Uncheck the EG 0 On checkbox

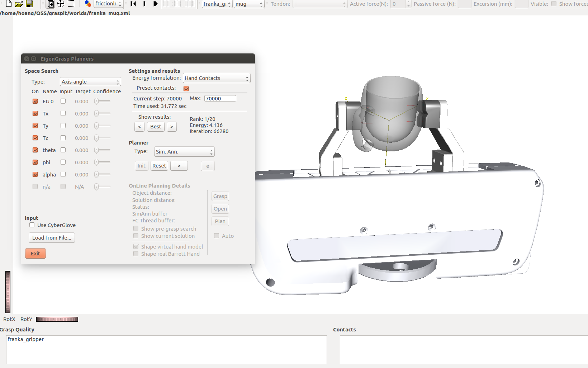[35, 101]
